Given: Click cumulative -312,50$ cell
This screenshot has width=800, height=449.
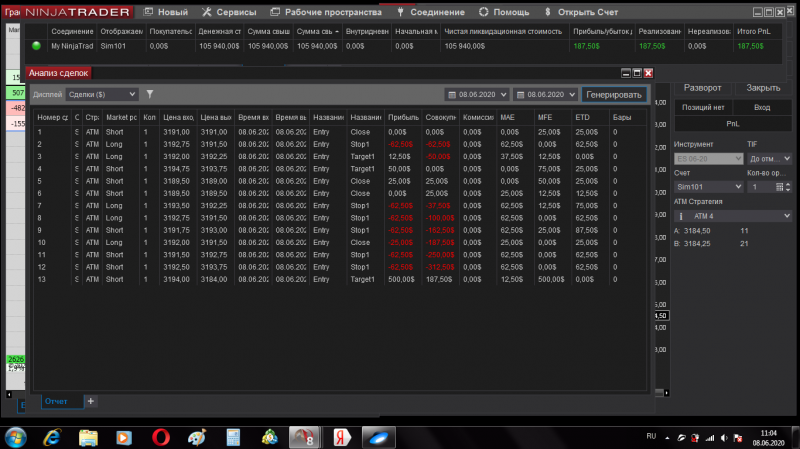Looking at the screenshot, I should [x=440, y=267].
